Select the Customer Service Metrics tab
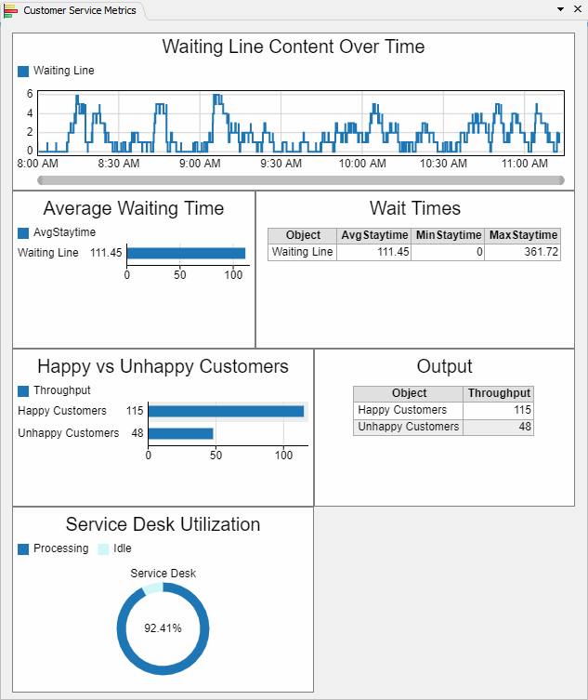Screen dimensions: 588x700 79,10
